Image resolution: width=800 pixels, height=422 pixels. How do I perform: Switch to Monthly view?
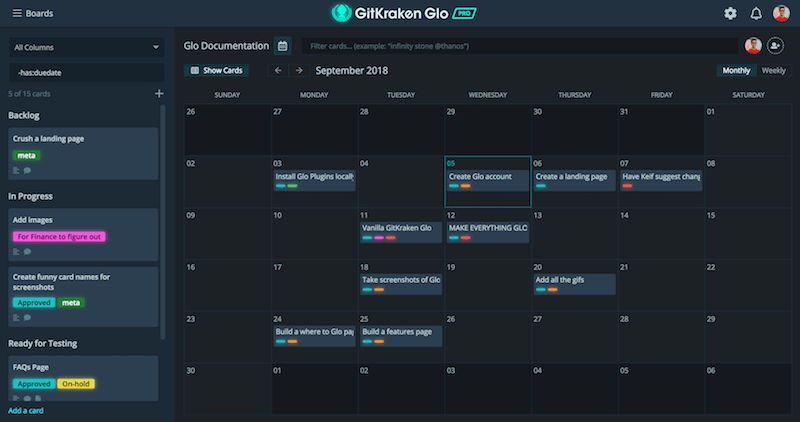(x=736, y=70)
